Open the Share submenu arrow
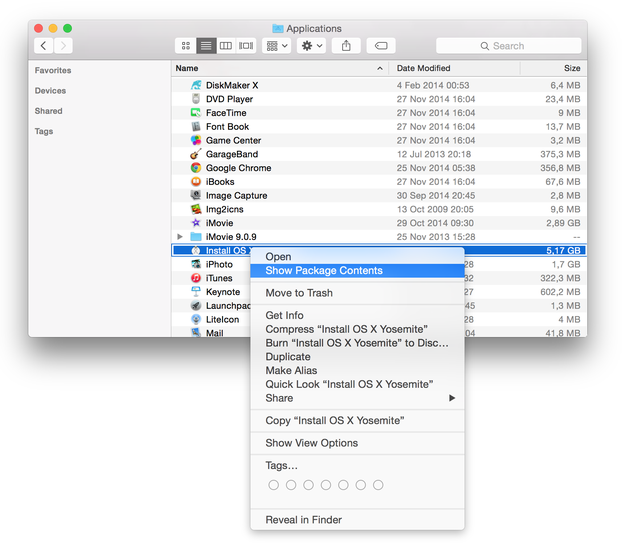This screenshot has width=625, height=556. click(x=452, y=398)
